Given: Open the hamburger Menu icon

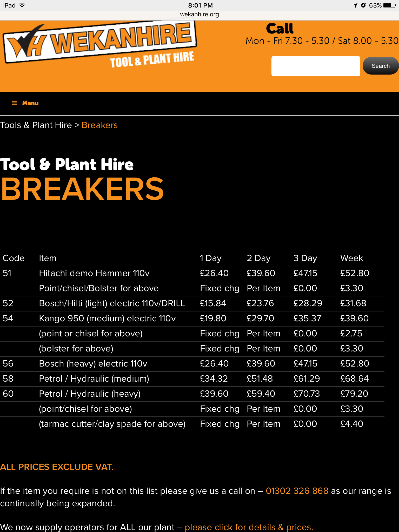Looking at the screenshot, I should [14, 103].
